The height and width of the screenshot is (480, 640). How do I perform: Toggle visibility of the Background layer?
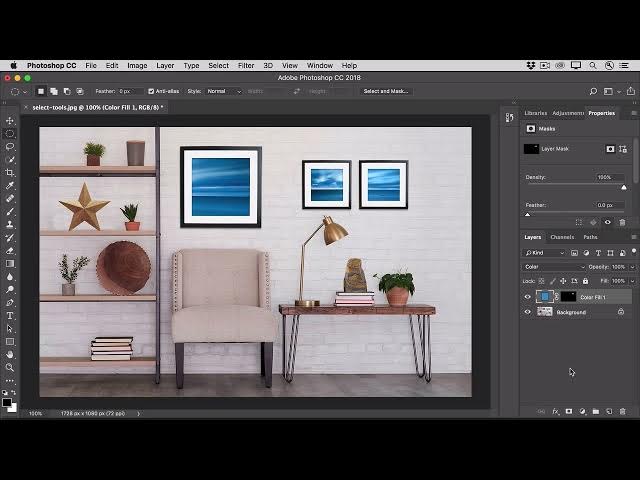point(528,312)
